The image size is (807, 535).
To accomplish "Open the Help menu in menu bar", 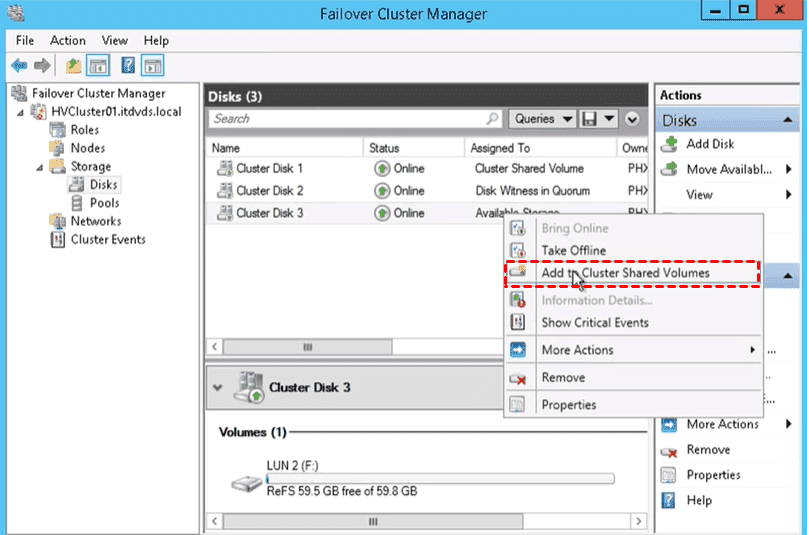I will coord(156,41).
